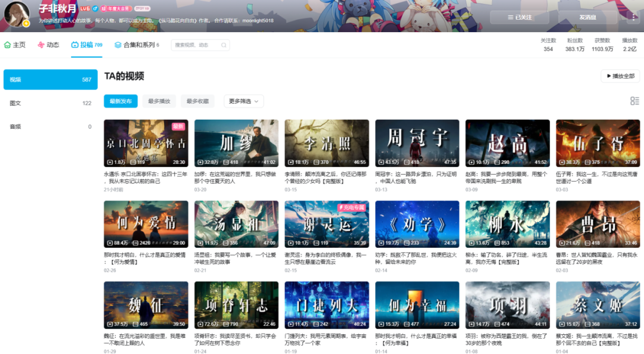Open the three-dot more options menu

tap(633, 17)
